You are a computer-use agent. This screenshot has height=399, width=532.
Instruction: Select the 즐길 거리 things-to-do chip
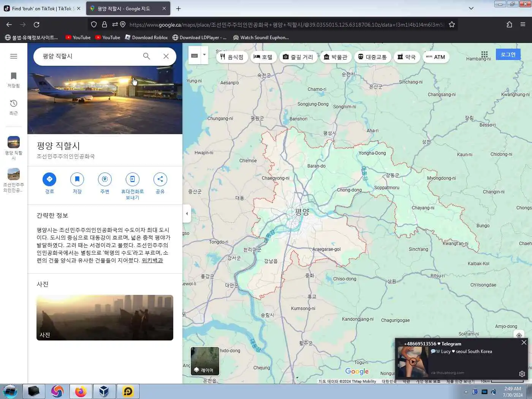pyautogui.click(x=298, y=57)
